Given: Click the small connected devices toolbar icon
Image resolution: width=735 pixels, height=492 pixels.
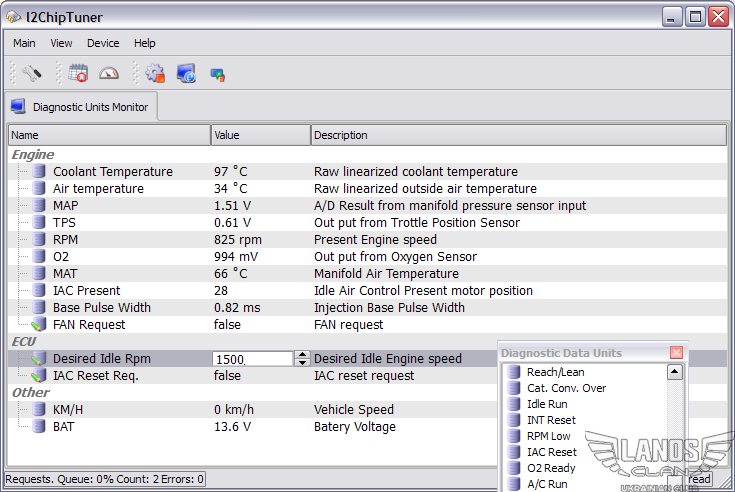Looking at the screenshot, I should [x=217, y=74].
